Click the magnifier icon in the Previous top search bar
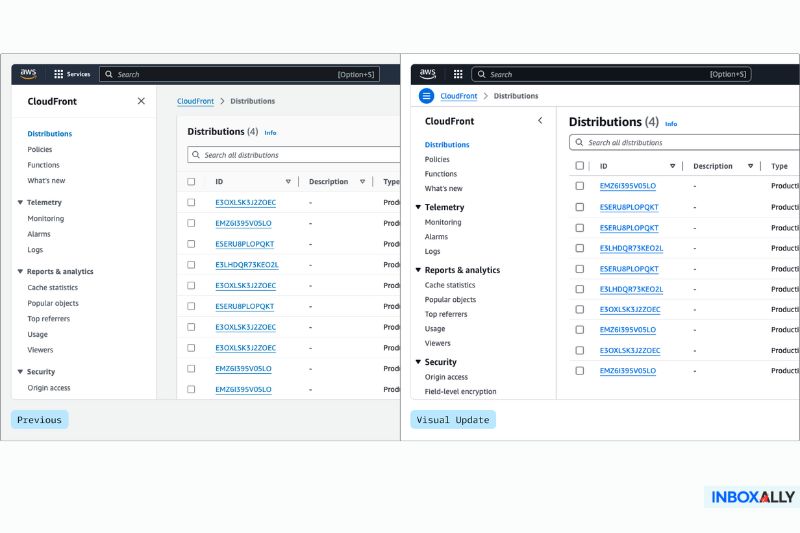 [x=109, y=74]
